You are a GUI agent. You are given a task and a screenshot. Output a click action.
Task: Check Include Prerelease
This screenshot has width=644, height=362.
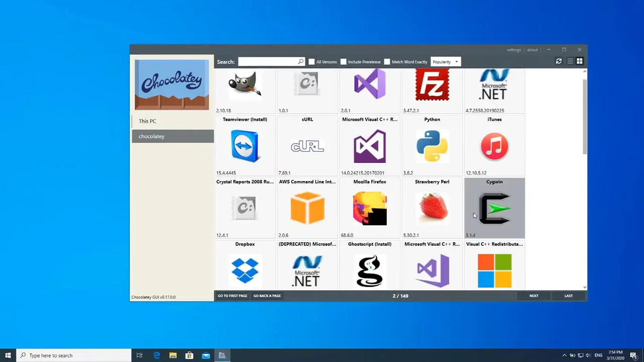pos(344,61)
